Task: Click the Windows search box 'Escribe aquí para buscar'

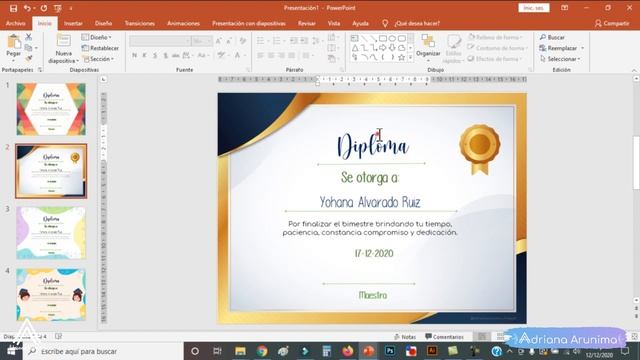Action: tap(104, 351)
